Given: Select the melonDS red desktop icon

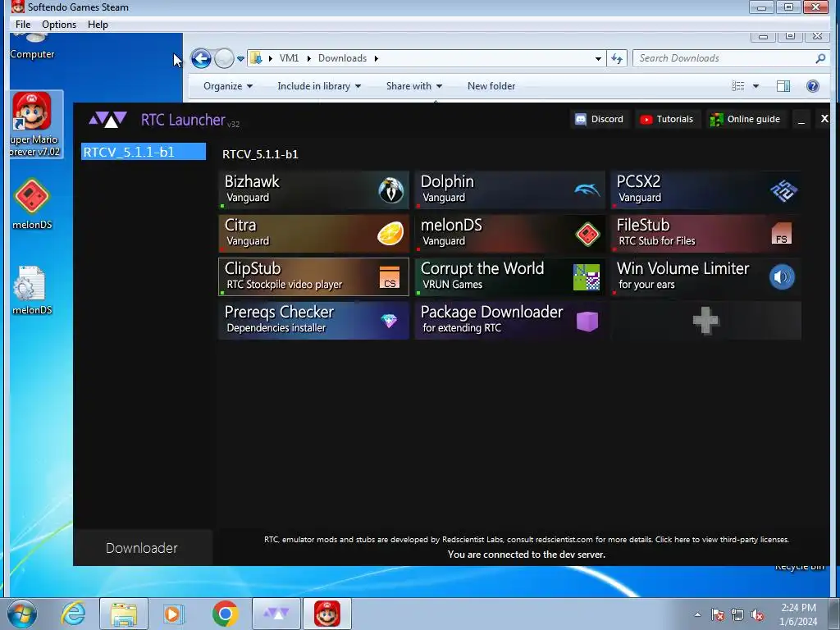Looking at the screenshot, I should [x=32, y=203].
